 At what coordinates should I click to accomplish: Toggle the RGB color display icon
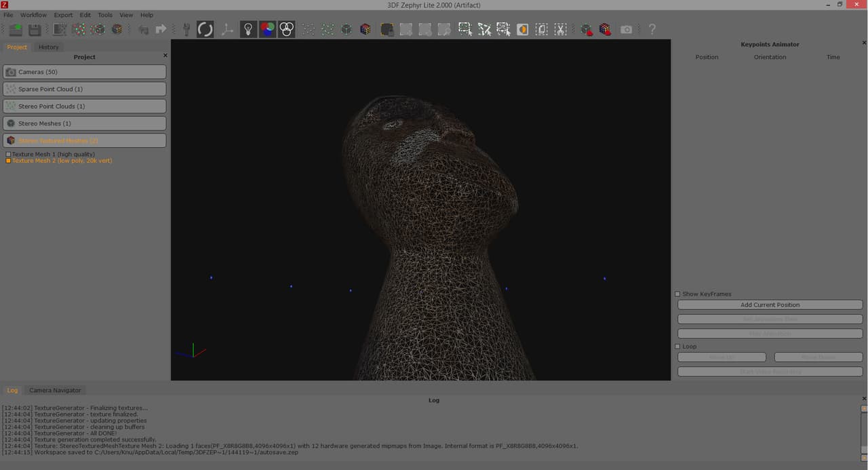pos(268,29)
